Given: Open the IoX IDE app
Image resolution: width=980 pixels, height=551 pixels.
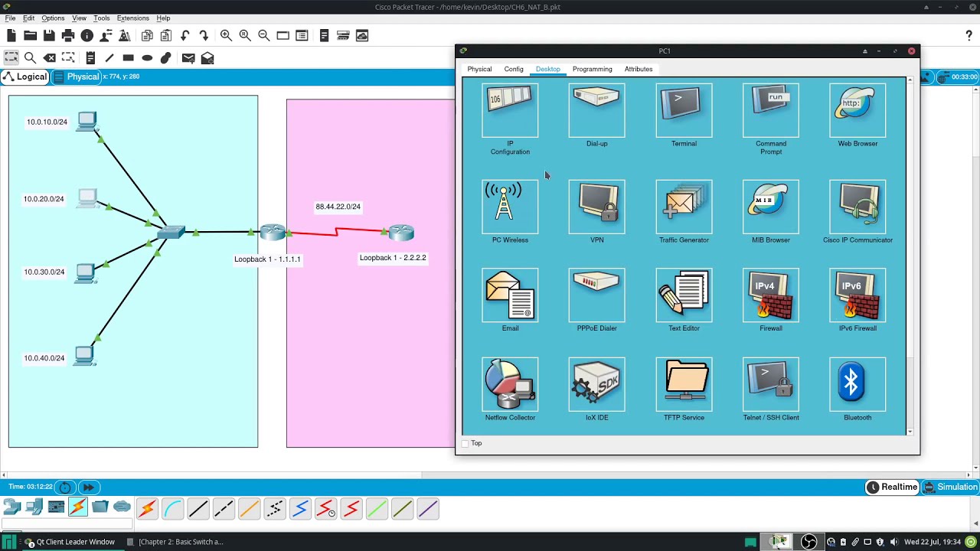Looking at the screenshot, I should [x=597, y=384].
